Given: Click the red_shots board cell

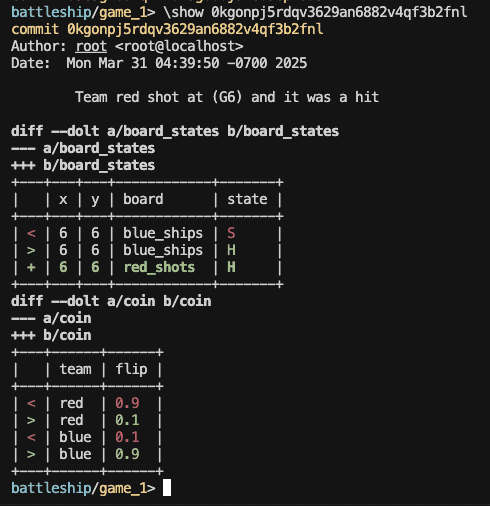Looking at the screenshot, I should [x=159, y=267].
